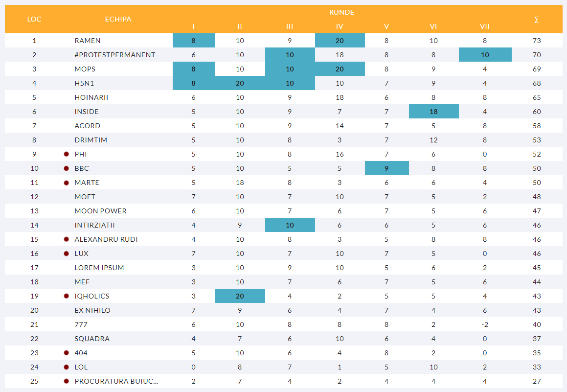567x392 pixels.
Task: Select team name INTIRZIATII
Action: (x=95, y=225)
